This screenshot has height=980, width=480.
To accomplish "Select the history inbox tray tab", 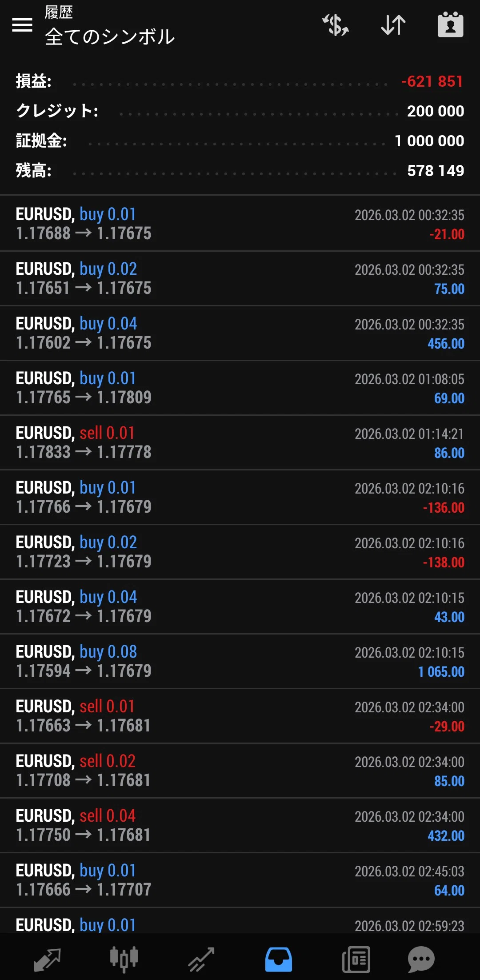I will [279, 960].
